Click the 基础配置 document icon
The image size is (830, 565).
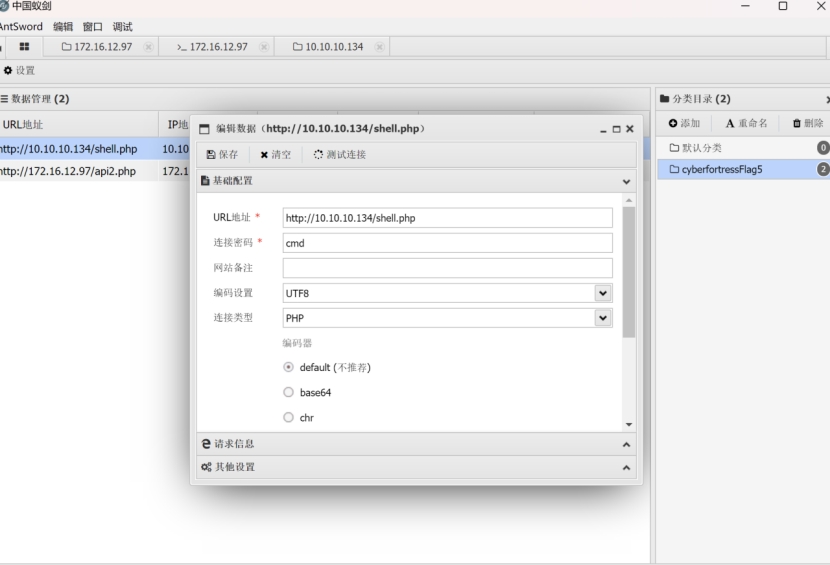coord(205,181)
